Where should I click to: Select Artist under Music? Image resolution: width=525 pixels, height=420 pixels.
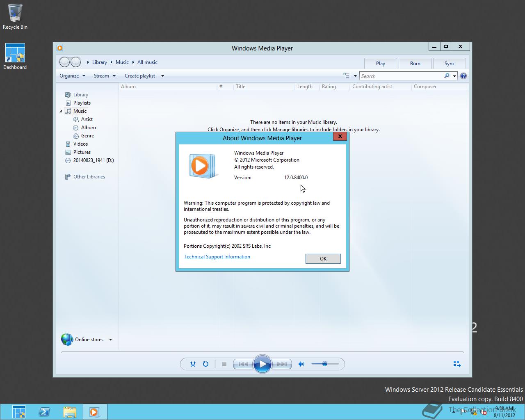[87, 119]
